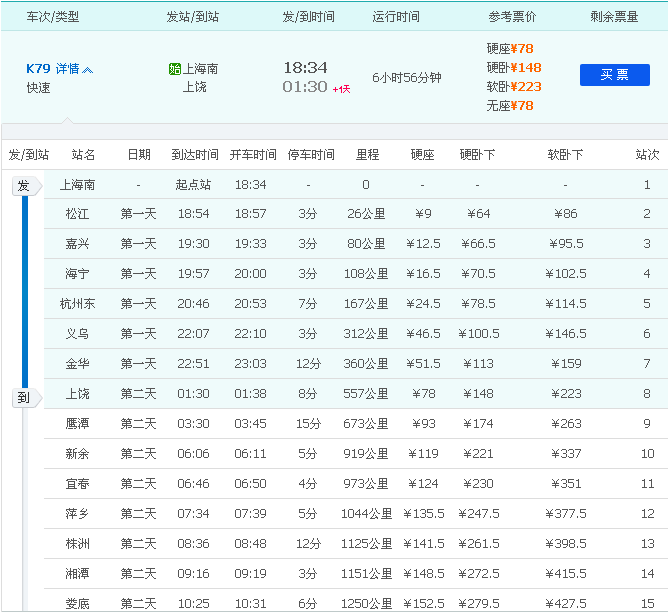Screen dimensions: 668x612
Task: Select the 鹰潭 station name
Action: click(77, 423)
